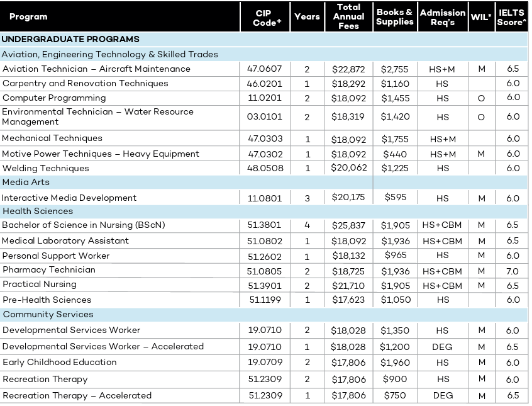
Task: Select the Computer Programming program name
Action: [x=54, y=98]
